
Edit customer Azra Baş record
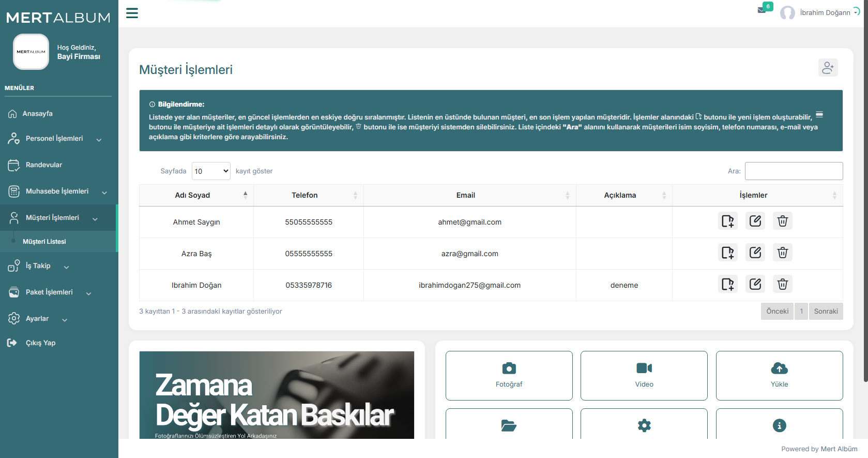(x=755, y=253)
